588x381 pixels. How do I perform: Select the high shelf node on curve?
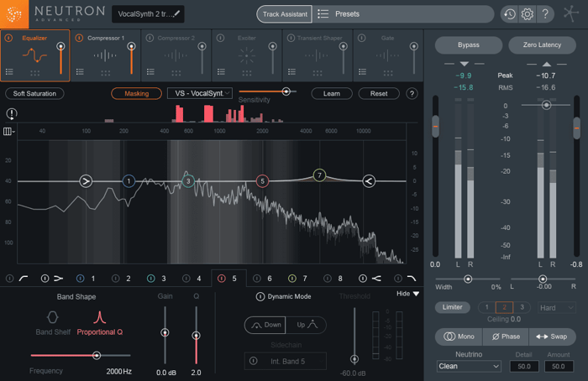tap(369, 181)
